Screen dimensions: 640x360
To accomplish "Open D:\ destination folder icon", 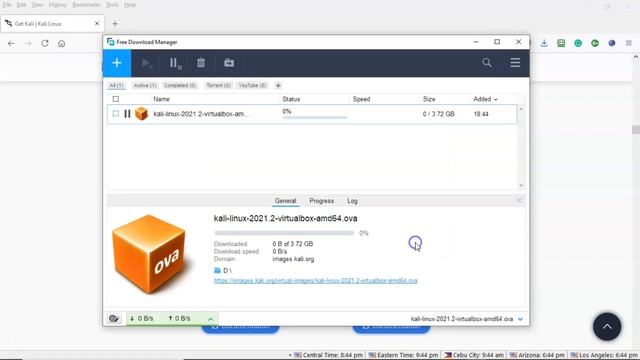I will [217, 271].
